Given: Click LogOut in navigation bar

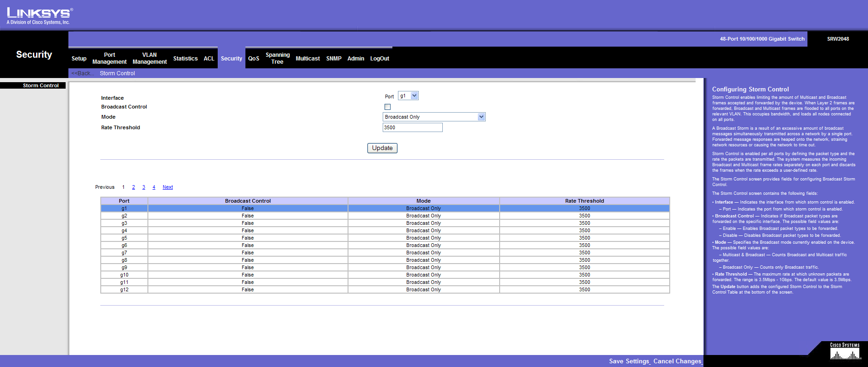Looking at the screenshot, I should pos(379,59).
